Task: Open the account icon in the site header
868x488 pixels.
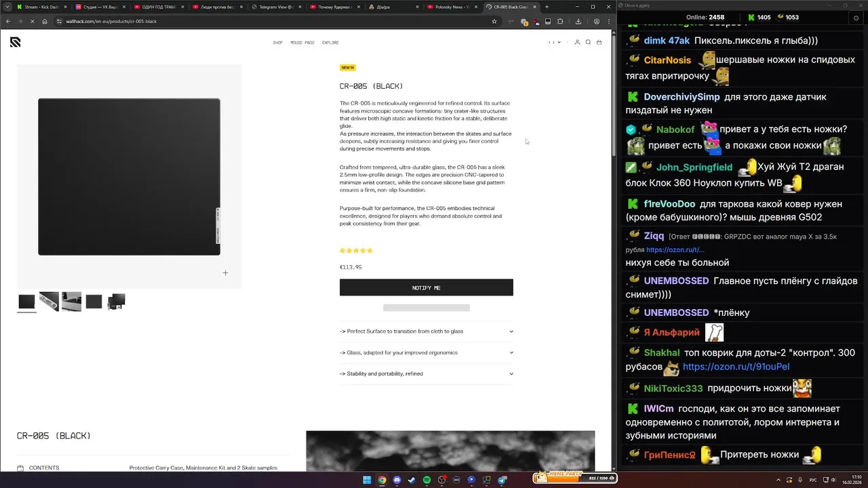Action: click(x=577, y=42)
